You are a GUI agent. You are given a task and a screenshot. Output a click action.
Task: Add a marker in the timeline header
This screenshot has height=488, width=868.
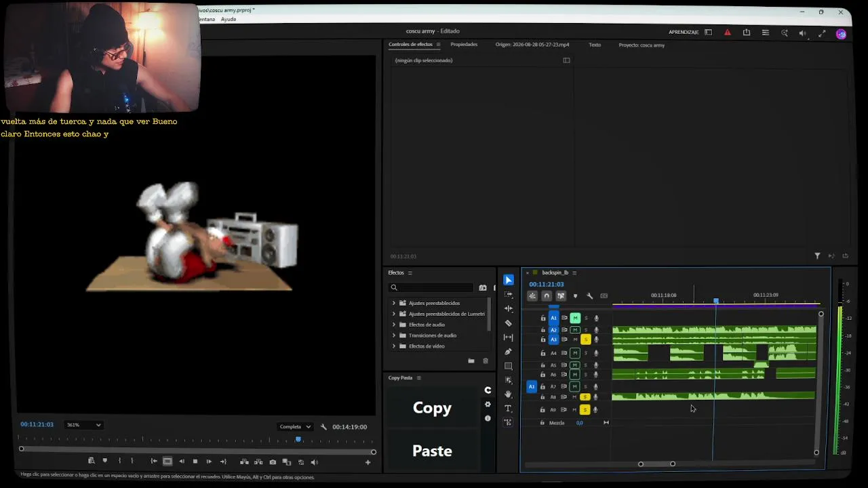[576, 296]
